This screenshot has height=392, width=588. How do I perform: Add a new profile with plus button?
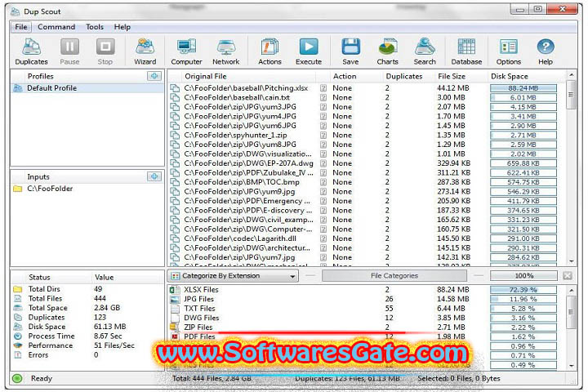pos(154,76)
